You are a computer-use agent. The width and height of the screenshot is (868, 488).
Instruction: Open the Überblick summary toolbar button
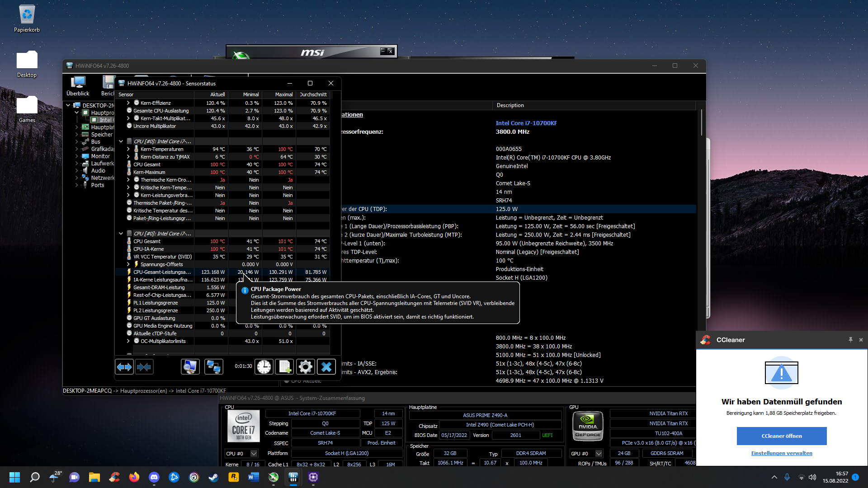tap(78, 86)
